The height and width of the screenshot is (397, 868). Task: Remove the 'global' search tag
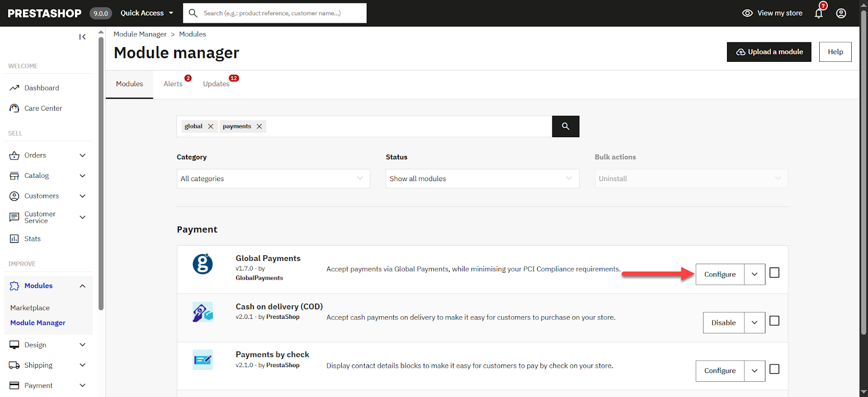pos(210,126)
